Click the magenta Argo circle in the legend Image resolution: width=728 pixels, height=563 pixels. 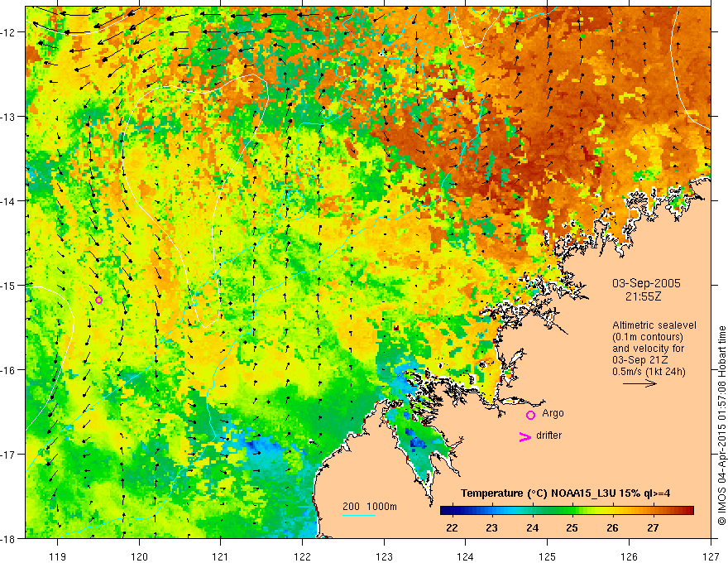click(x=530, y=415)
